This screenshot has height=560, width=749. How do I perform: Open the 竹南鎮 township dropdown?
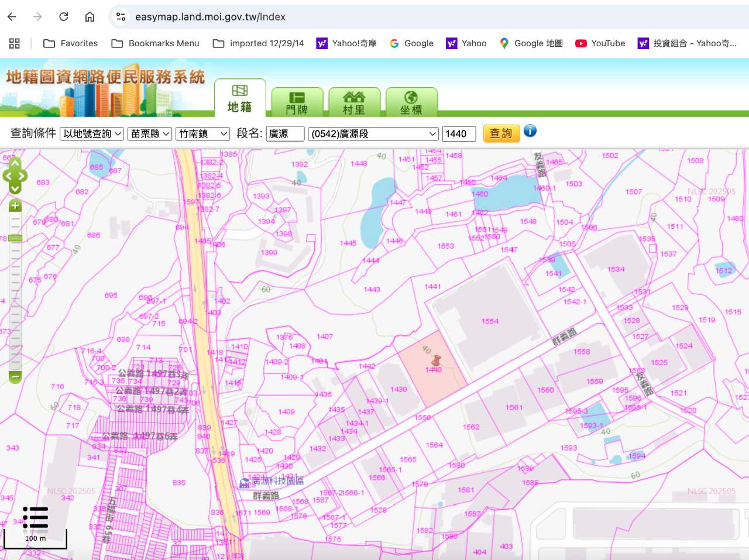[203, 134]
